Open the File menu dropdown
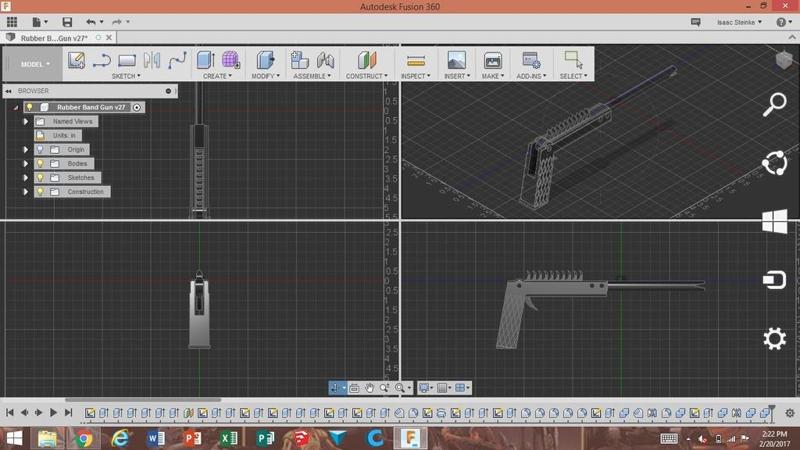This screenshot has width=800, height=450. tap(39, 22)
